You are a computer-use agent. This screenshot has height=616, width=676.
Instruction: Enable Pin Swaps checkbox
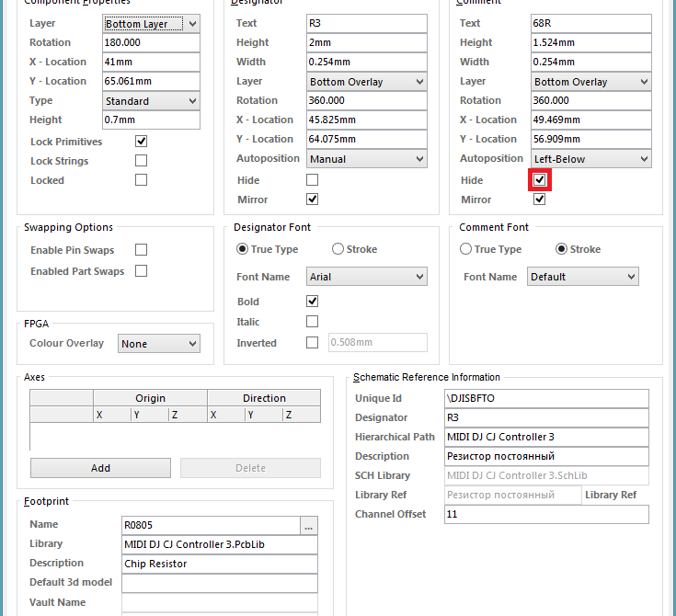[141, 250]
